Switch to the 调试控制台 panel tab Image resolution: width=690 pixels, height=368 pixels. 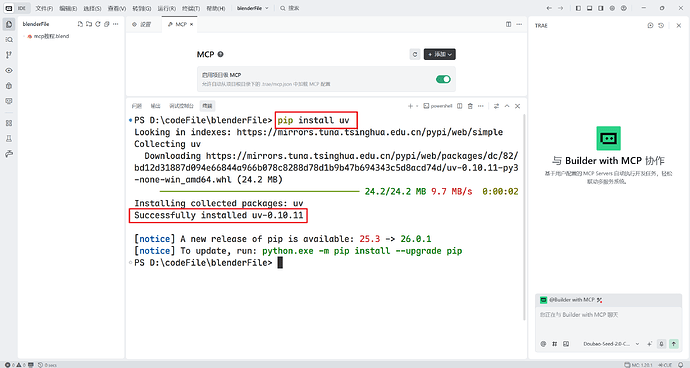(181, 106)
